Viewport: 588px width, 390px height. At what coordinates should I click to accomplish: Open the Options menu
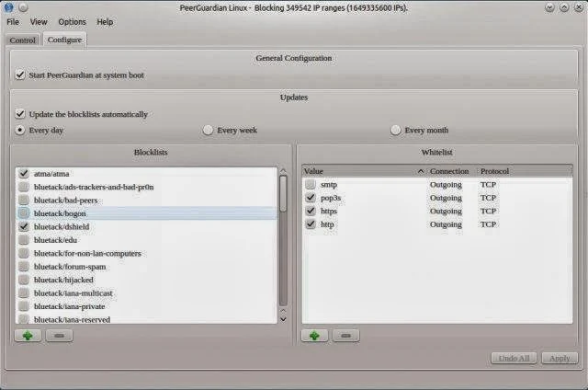(x=72, y=22)
